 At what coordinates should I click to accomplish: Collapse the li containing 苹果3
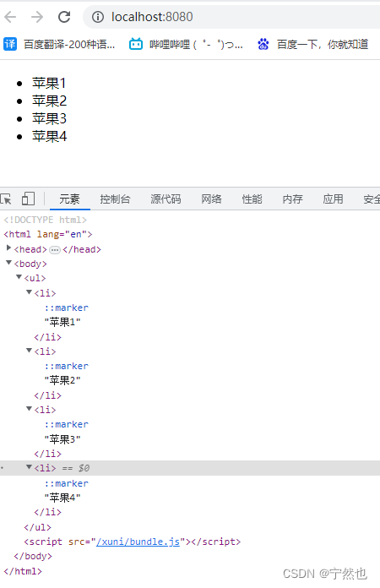tap(29, 408)
